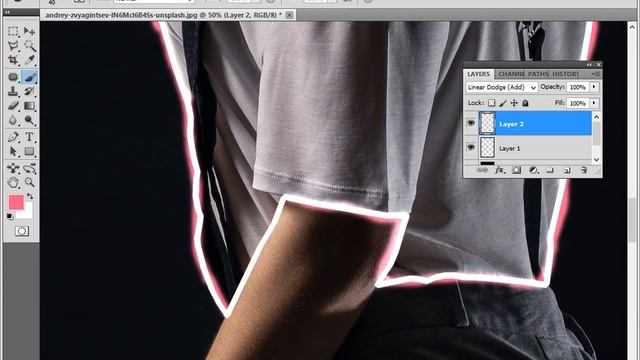This screenshot has height=360, width=640.
Task: Select the Eyedropper tool
Action: 29,60
